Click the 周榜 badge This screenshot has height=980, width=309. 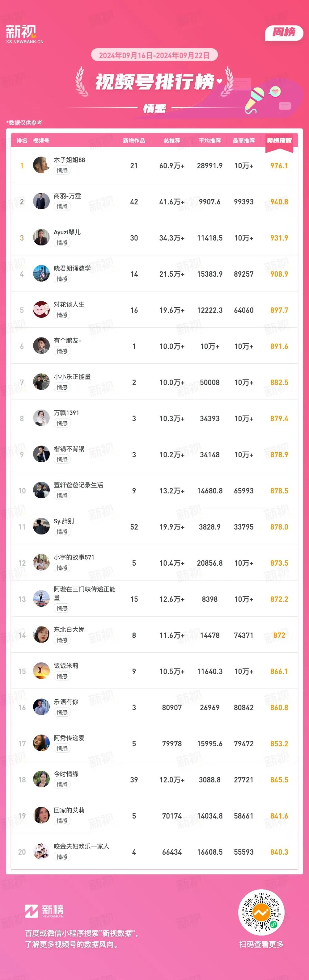click(284, 32)
